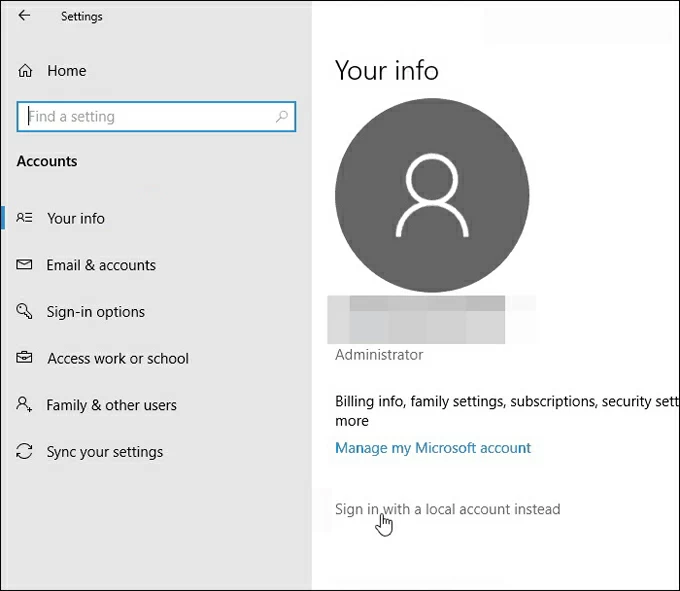This screenshot has height=591, width=680.
Task: Select the Your info sidebar label
Action: pyautogui.click(x=76, y=218)
